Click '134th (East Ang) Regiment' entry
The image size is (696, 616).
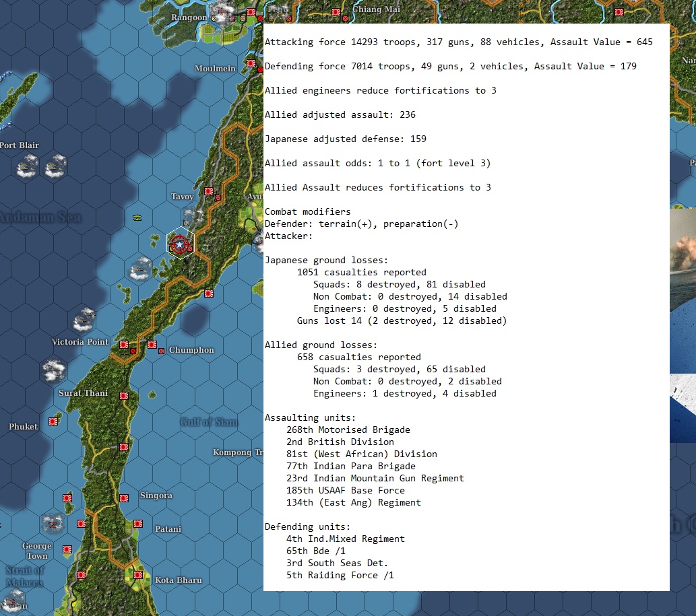pyautogui.click(x=353, y=502)
